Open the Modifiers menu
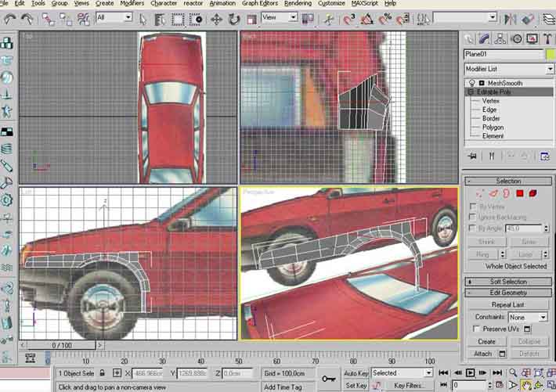The width and height of the screenshot is (556, 392). [x=132, y=4]
